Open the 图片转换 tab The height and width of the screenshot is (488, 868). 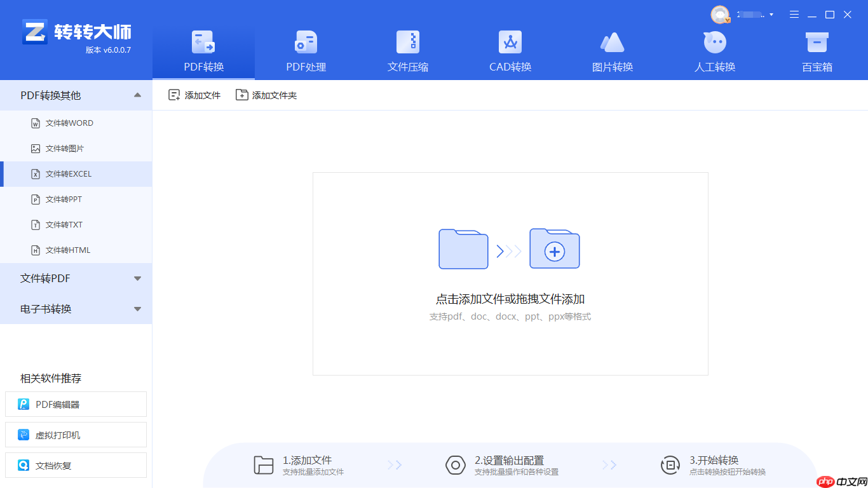pyautogui.click(x=613, y=53)
